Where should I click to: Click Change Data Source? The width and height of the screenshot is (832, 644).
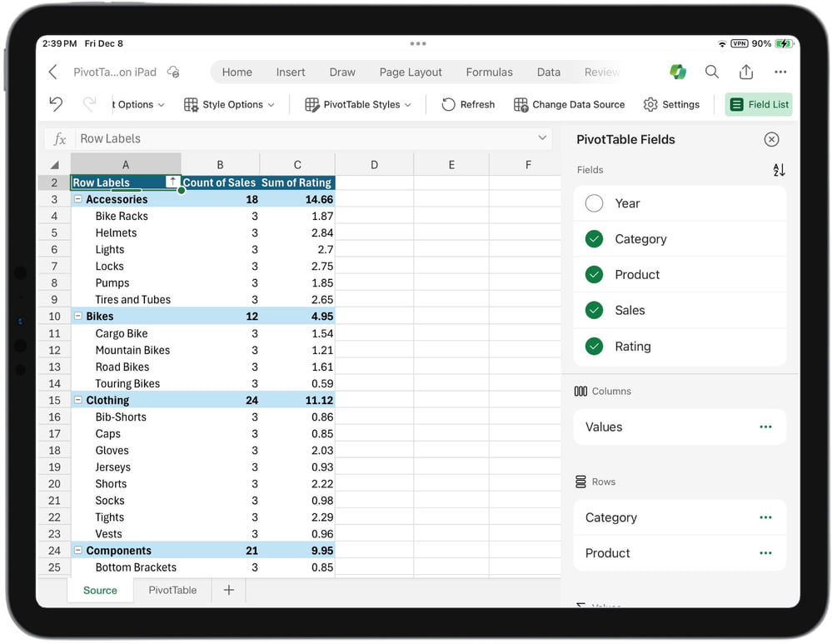click(x=570, y=105)
